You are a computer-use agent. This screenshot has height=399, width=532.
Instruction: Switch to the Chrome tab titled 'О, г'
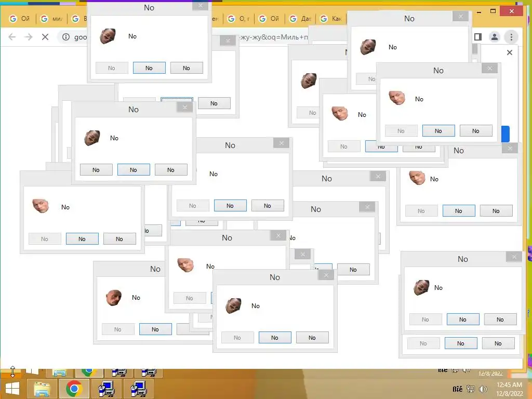point(239,19)
